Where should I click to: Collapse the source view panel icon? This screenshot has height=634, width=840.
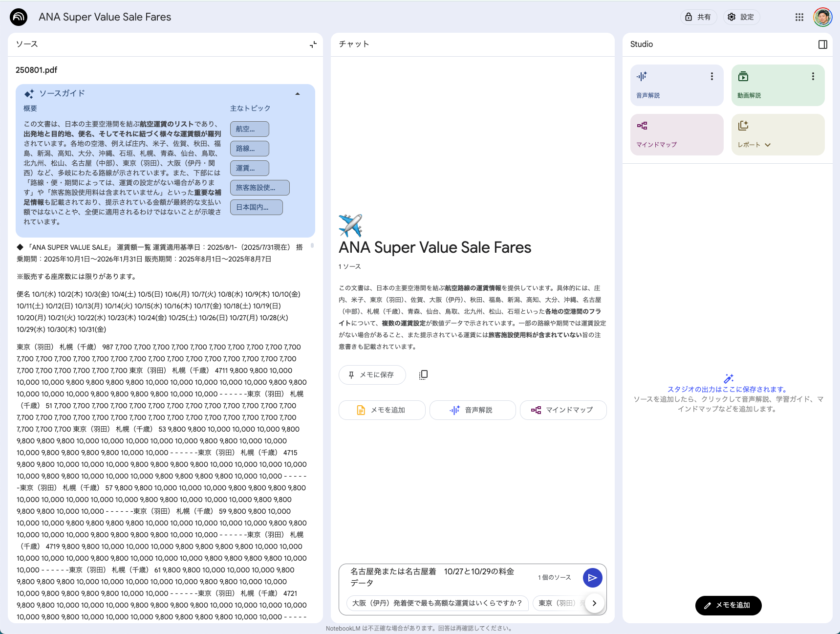pyautogui.click(x=313, y=44)
